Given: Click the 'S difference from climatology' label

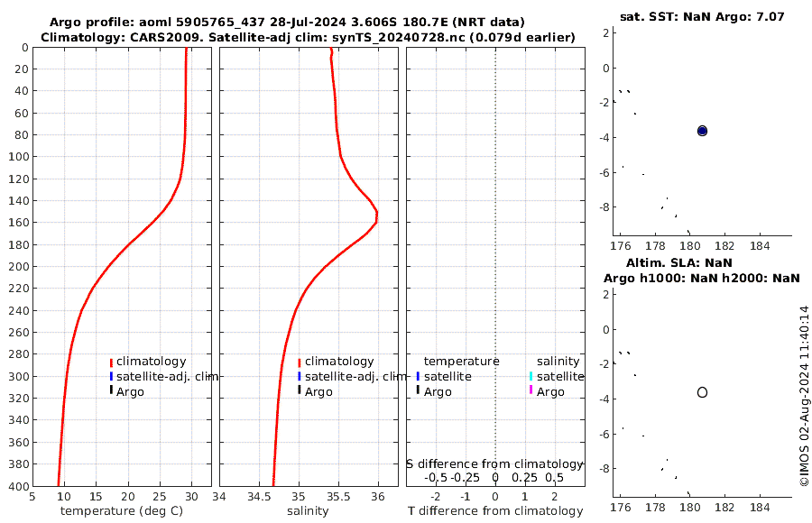Looking at the screenshot, I should tap(494, 464).
